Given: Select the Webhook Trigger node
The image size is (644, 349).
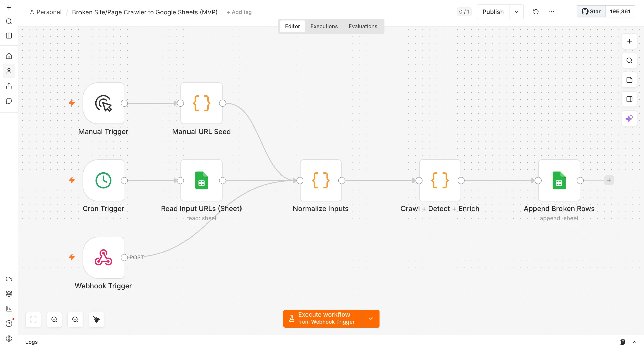Looking at the screenshot, I should point(103,258).
